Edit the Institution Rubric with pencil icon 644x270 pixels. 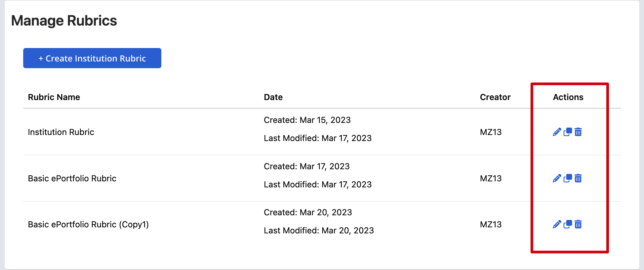coord(557,132)
